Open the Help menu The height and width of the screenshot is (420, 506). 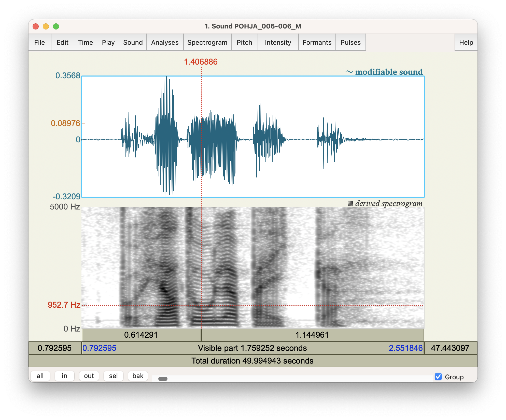[x=466, y=42]
